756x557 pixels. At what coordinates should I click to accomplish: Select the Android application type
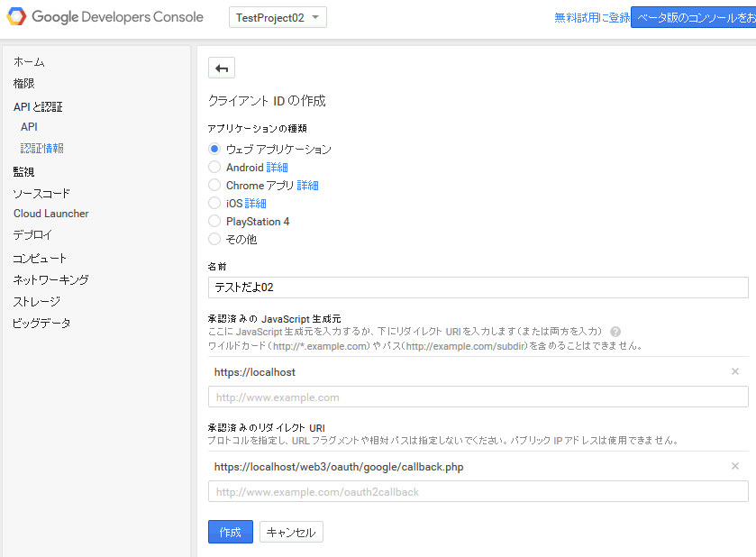coord(214,167)
